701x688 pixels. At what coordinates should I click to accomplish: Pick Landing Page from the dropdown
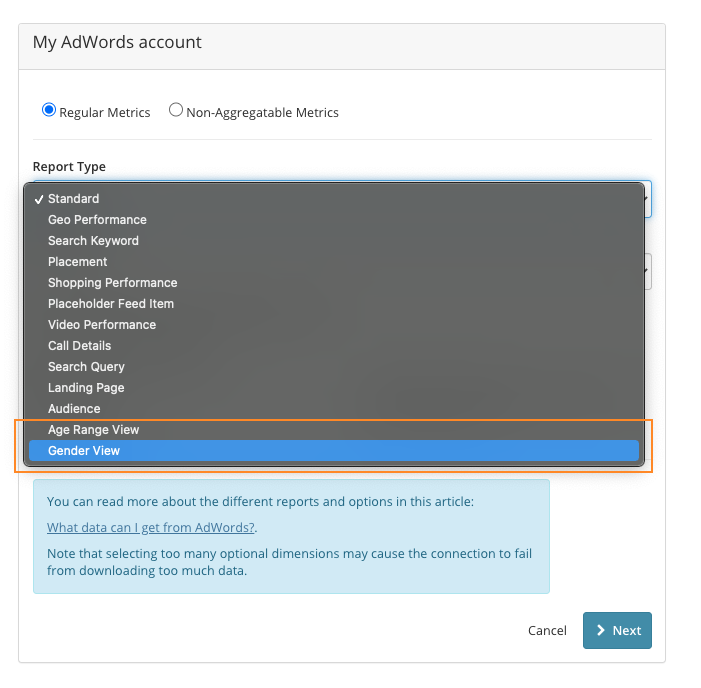coord(334,388)
